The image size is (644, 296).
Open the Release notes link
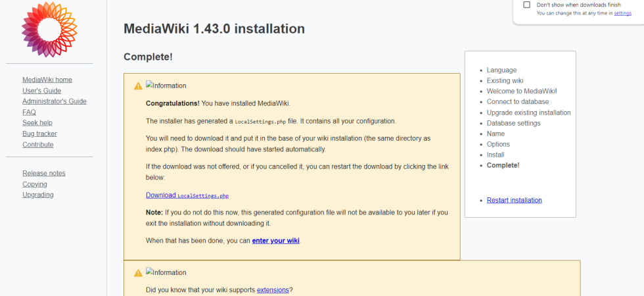pyautogui.click(x=44, y=173)
